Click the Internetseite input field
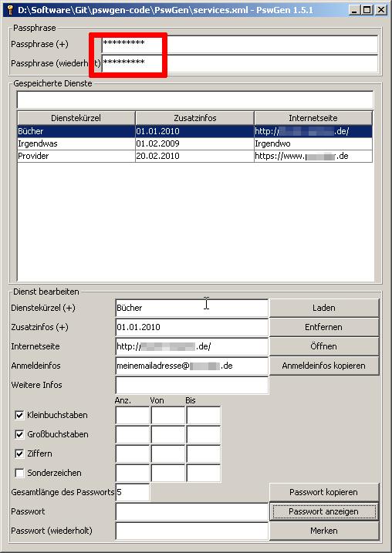Screen dimensions: 392x553 click(192, 346)
